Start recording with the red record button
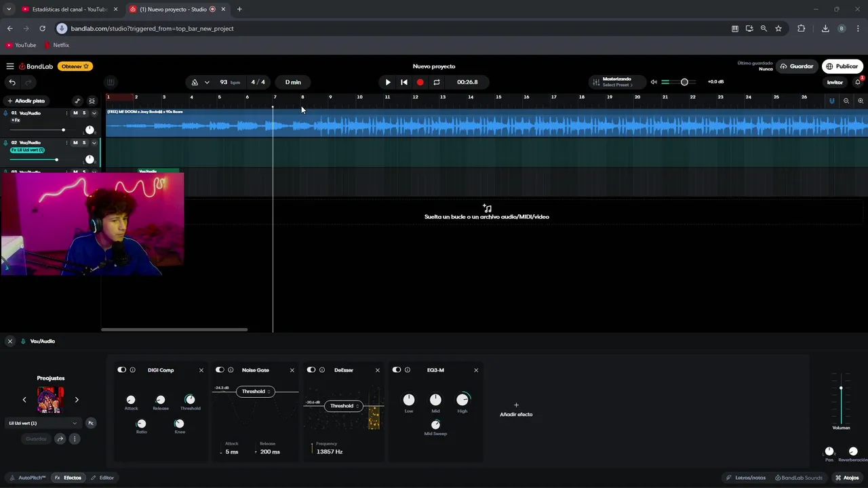Viewport: 868px width, 488px height. pyautogui.click(x=420, y=82)
